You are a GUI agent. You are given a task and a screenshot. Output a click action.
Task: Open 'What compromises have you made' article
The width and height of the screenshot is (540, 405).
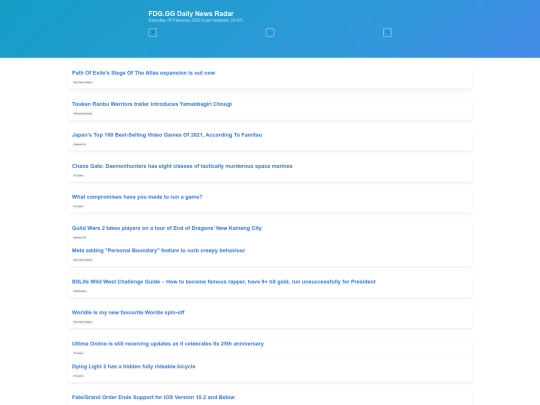(137, 197)
